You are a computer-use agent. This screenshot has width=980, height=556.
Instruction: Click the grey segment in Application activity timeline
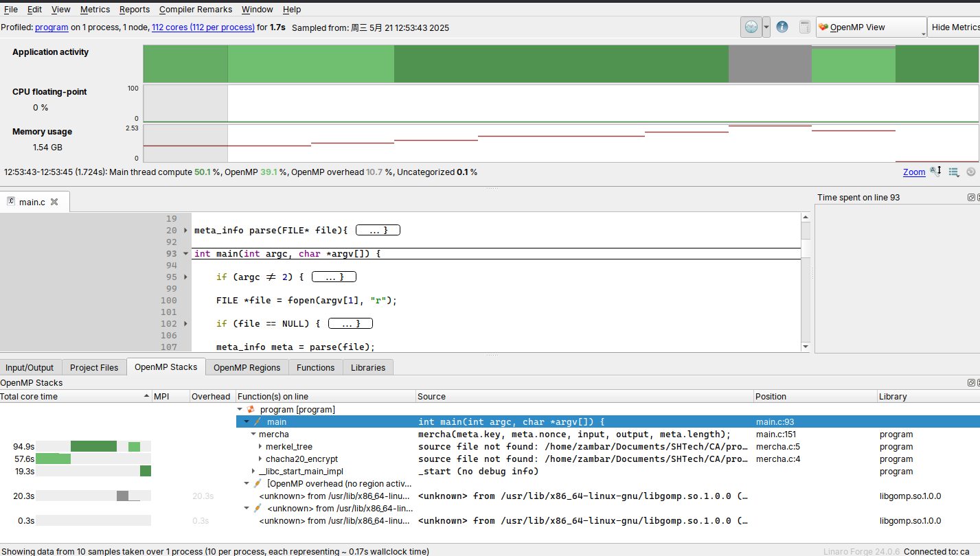point(769,64)
